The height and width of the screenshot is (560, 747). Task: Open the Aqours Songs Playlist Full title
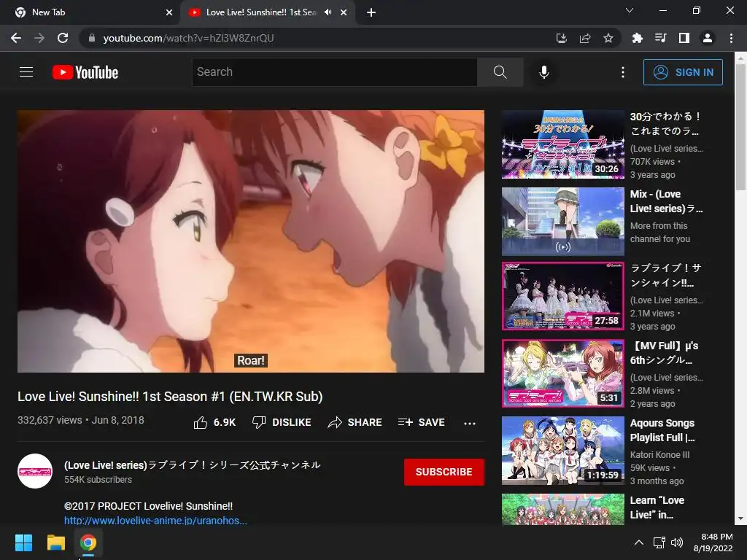coord(662,430)
